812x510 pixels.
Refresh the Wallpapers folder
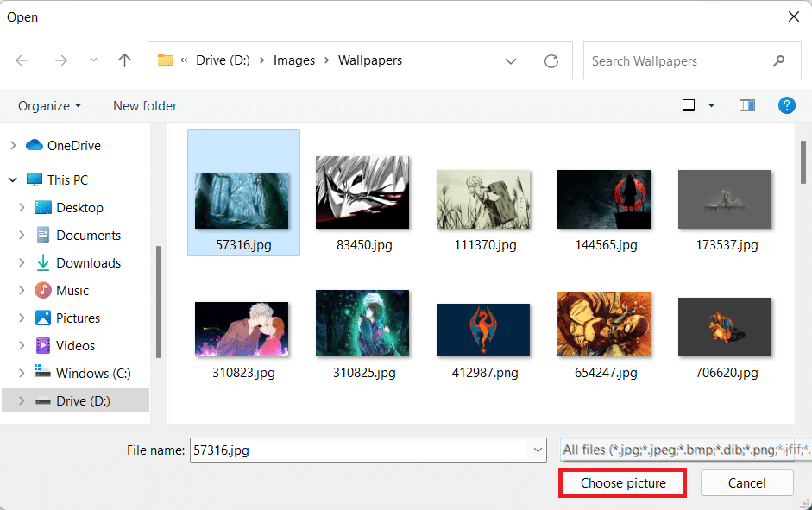[x=551, y=61]
